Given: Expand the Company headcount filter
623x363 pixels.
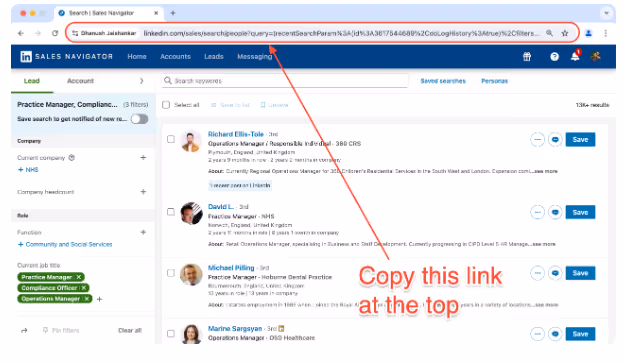Looking at the screenshot, I should click(143, 192).
